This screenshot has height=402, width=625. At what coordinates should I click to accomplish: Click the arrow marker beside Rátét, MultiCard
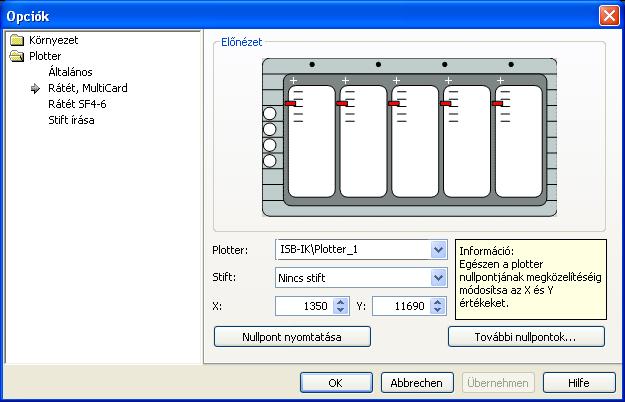[x=35, y=88]
